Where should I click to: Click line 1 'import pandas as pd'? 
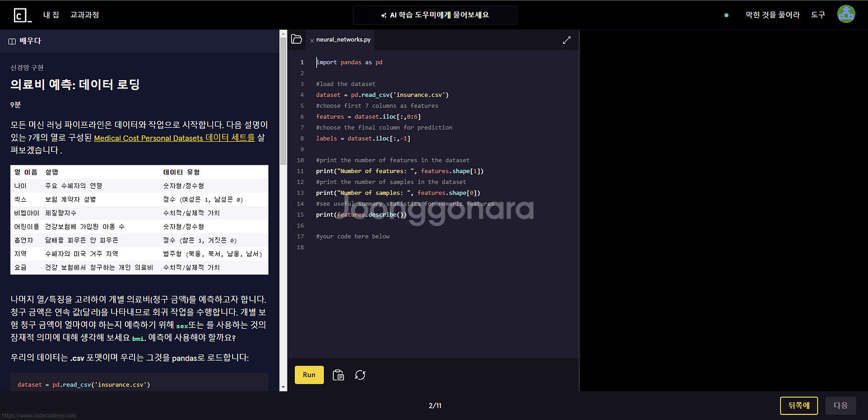pyautogui.click(x=349, y=62)
